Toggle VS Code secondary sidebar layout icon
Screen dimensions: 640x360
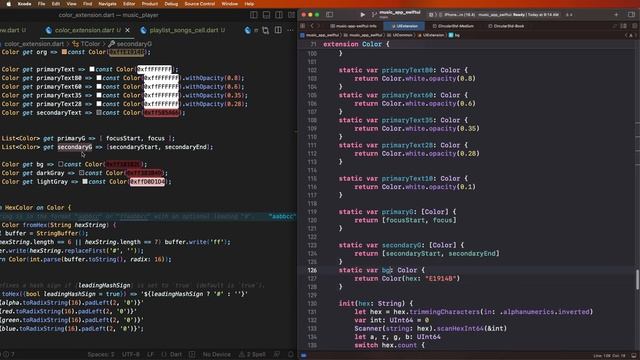click(x=279, y=15)
